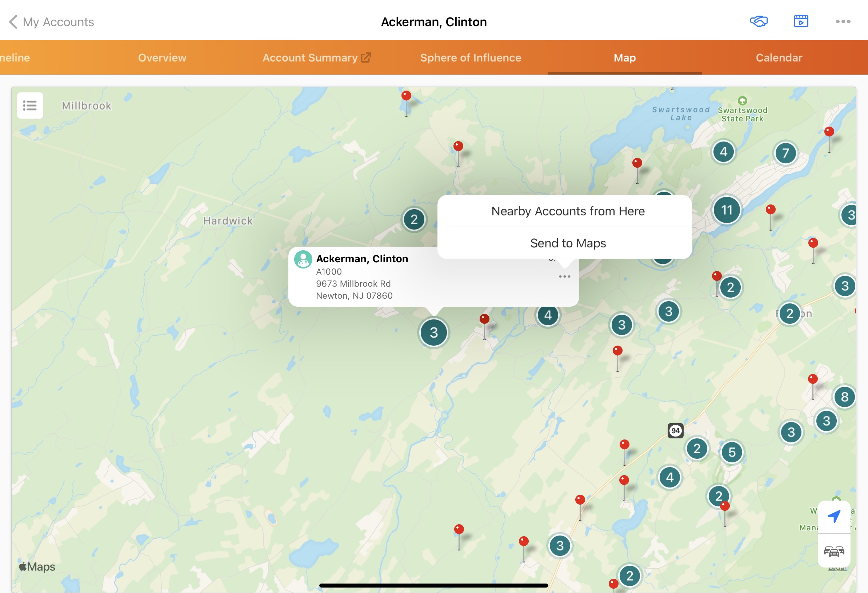This screenshot has height=593, width=868.
Task: Tap the cluster marker labeled 7
Action: (x=785, y=153)
